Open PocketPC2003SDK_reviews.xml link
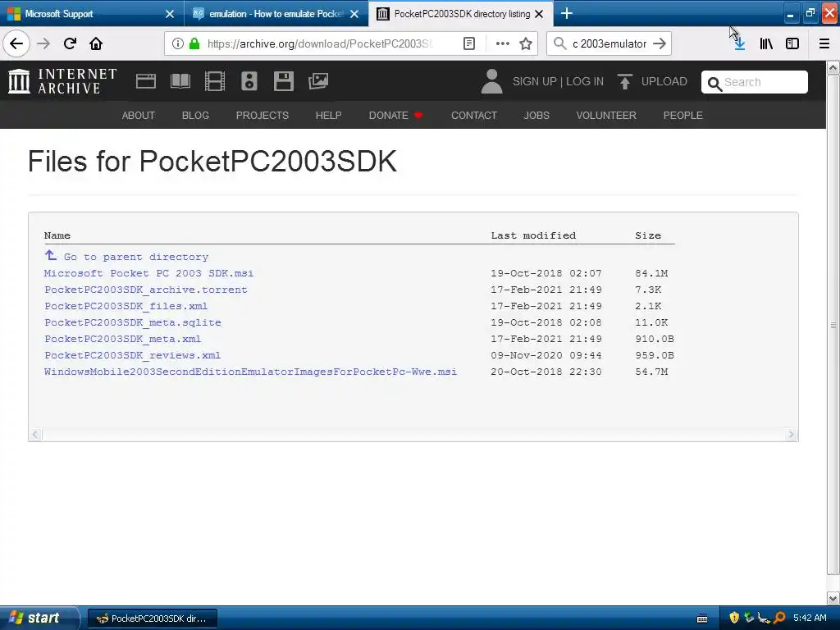840x630 pixels. point(132,355)
